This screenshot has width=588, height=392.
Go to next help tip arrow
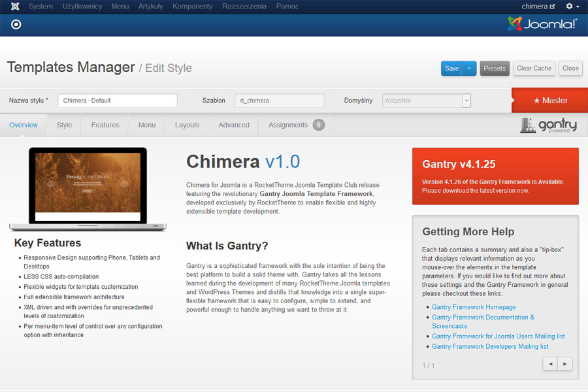(564, 364)
